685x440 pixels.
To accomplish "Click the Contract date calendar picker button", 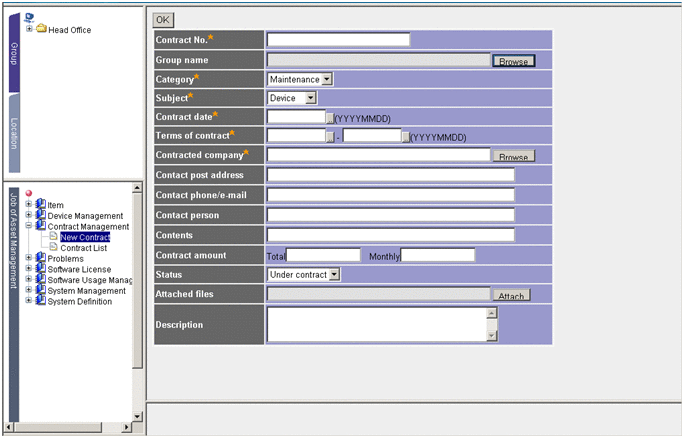I will click(x=330, y=118).
